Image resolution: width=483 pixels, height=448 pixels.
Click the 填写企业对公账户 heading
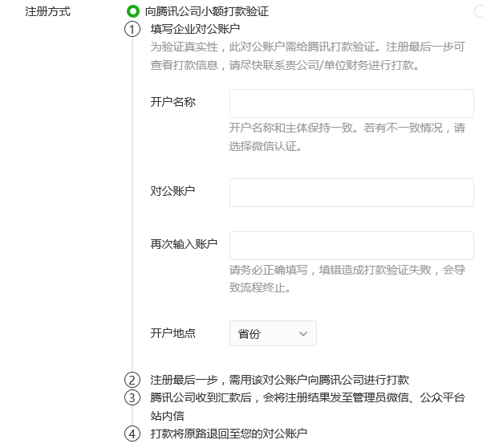195,29
